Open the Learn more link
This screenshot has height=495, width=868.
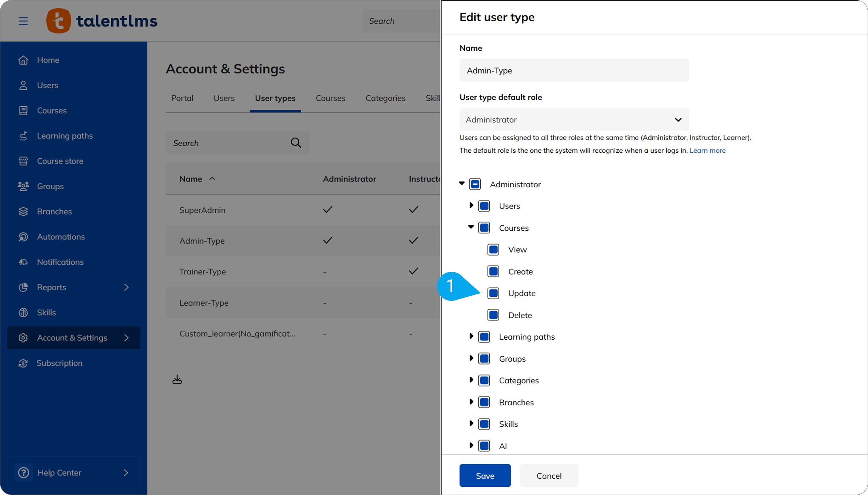click(707, 150)
